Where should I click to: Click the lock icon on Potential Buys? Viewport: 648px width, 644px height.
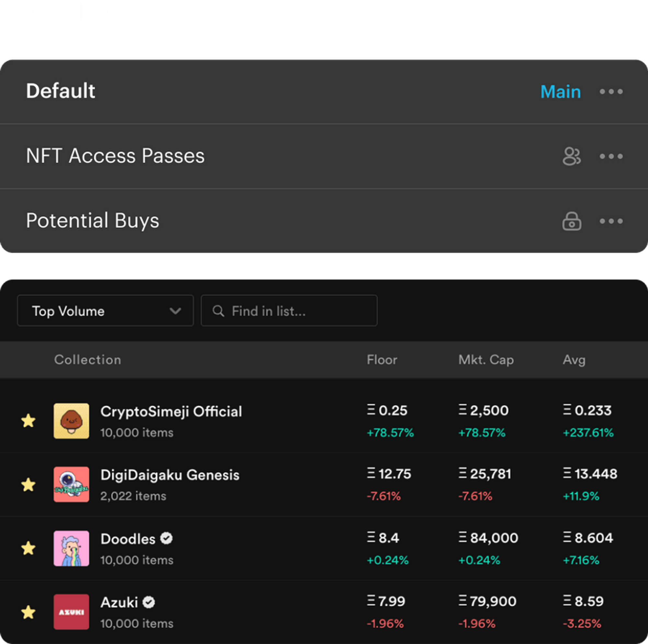[x=572, y=221]
